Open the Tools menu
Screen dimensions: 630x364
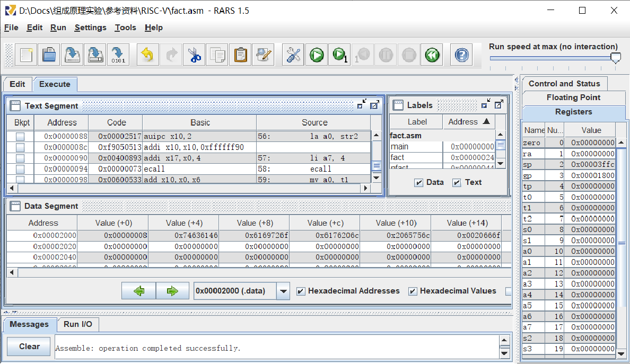pos(125,28)
